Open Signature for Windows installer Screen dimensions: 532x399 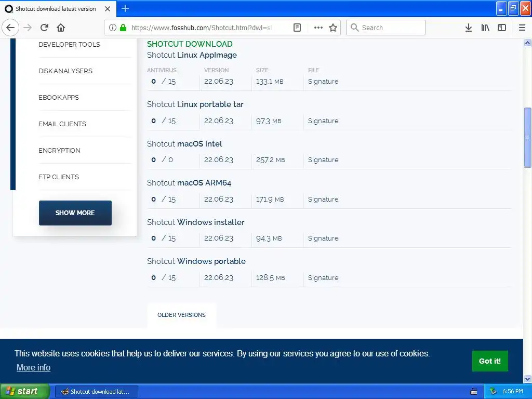(x=323, y=238)
